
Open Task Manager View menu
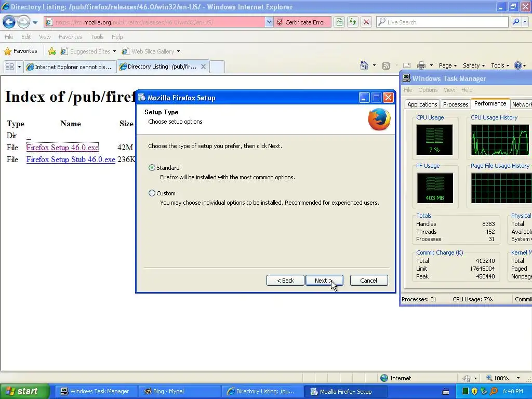tap(449, 90)
